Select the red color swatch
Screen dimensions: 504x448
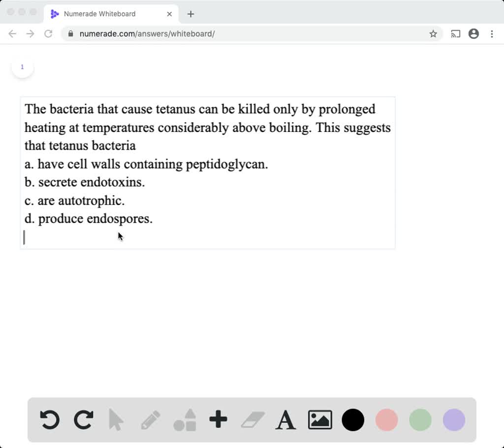[386, 420]
